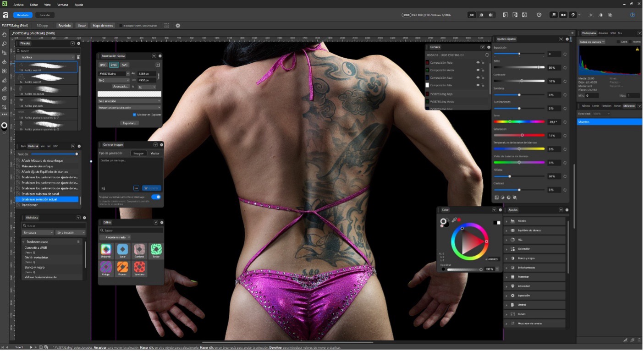Toggle Mejorar automáticamente el mensaje switch
This screenshot has height=351, width=644.
tap(156, 197)
